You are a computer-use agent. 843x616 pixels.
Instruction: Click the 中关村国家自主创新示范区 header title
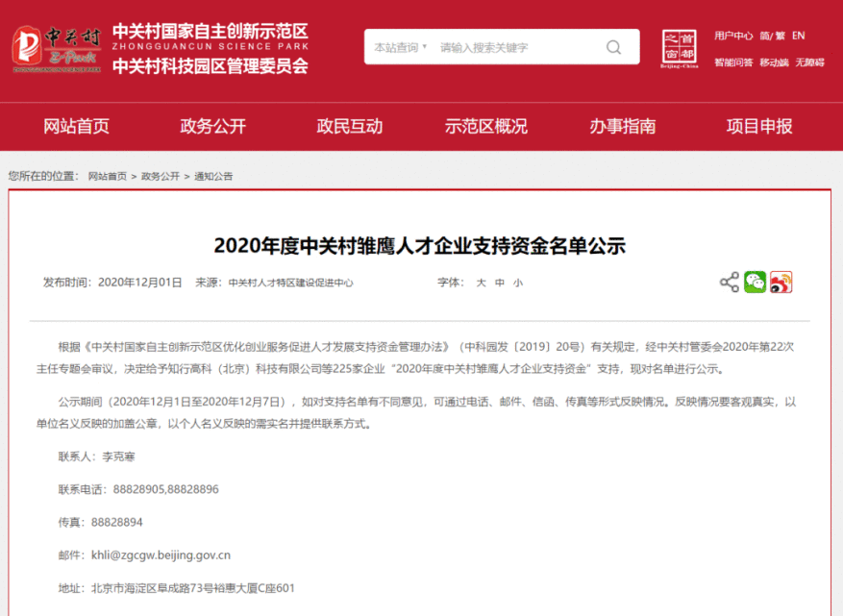[211, 31]
